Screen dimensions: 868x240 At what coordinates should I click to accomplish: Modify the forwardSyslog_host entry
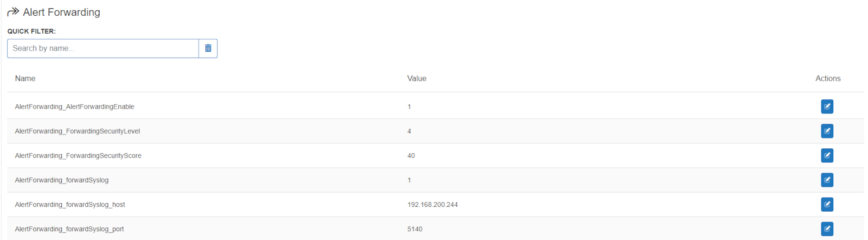tap(827, 204)
